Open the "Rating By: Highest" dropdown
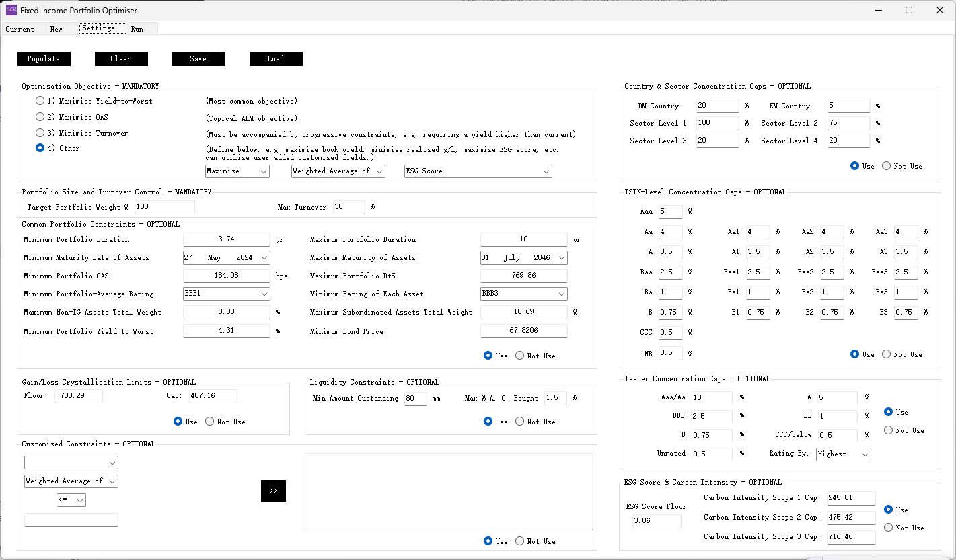Image resolution: width=956 pixels, height=560 pixels. pyautogui.click(x=843, y=454)
